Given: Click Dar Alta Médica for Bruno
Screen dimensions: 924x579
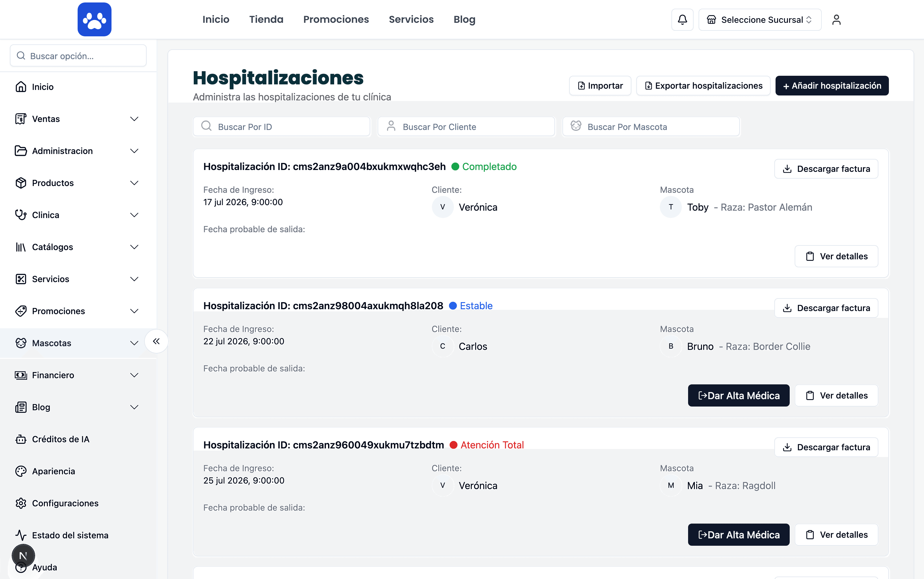Looking at the screenshot, I should [x=738, y=395].
